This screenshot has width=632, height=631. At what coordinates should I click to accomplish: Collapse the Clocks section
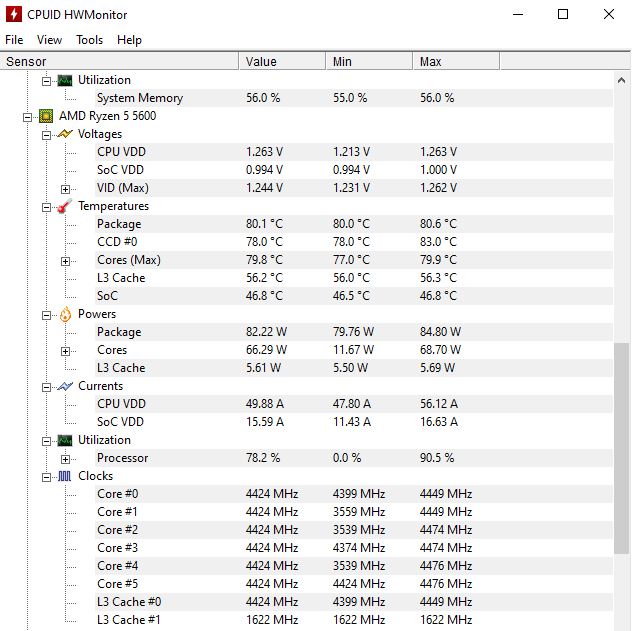pos(46,477)
